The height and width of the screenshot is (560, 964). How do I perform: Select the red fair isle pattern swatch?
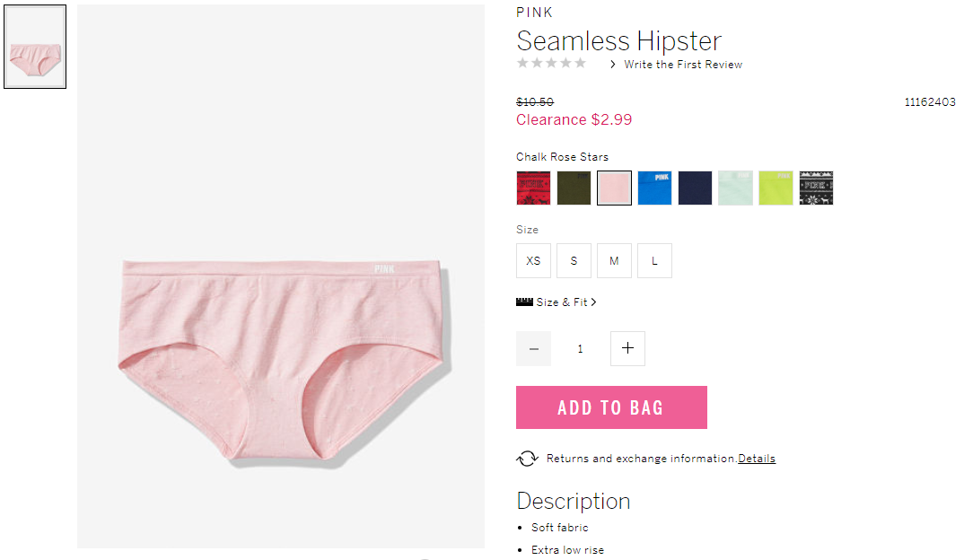[534, 188]
